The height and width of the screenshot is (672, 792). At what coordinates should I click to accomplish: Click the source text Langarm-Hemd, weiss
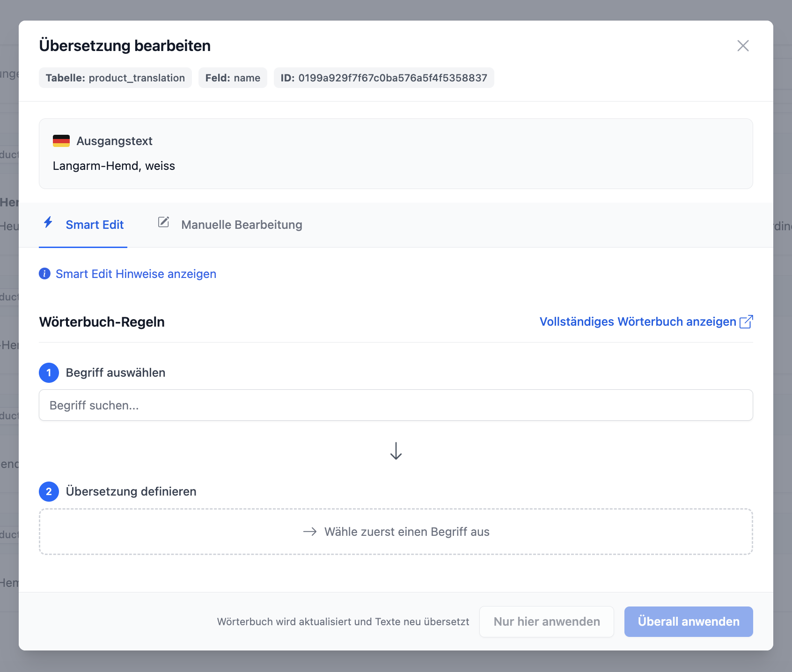(114, 166)
